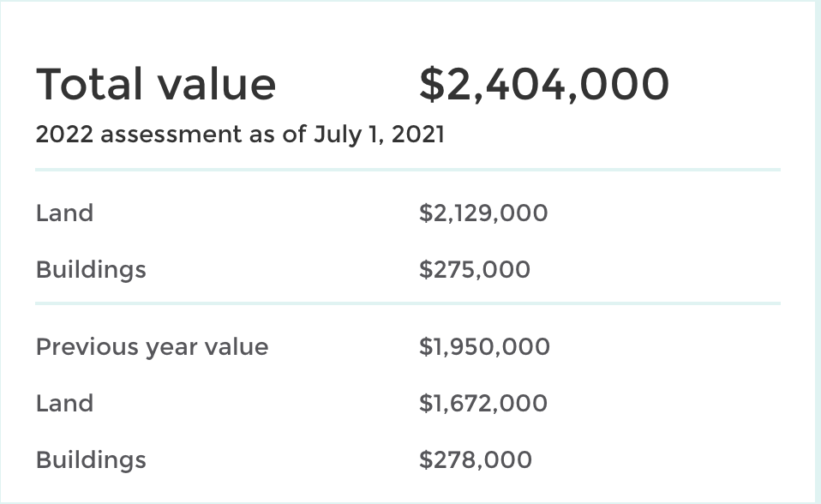Select the $278,000 previous buildings value
Screen dimensions: 821x504
coord(476,460)
